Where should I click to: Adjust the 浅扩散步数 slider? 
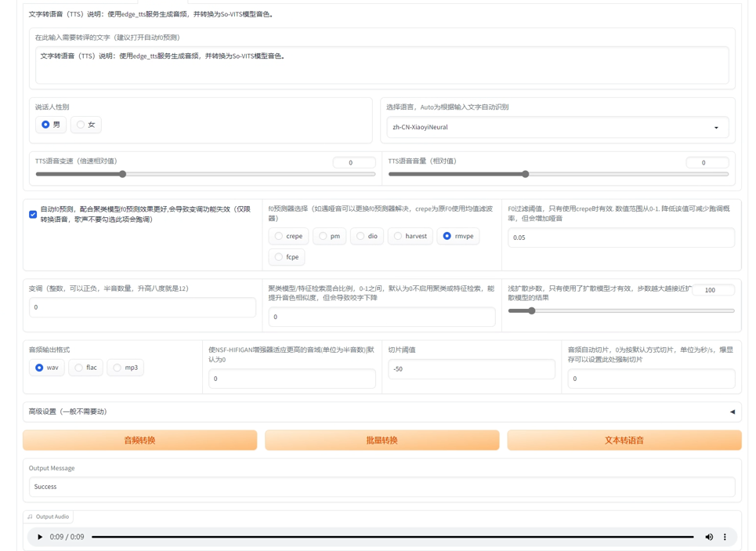(621, 310)
